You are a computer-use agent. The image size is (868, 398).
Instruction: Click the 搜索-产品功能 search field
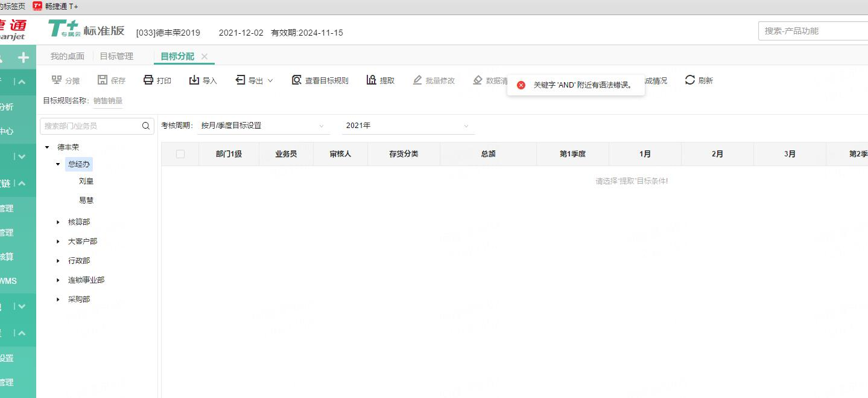point(813,31)
